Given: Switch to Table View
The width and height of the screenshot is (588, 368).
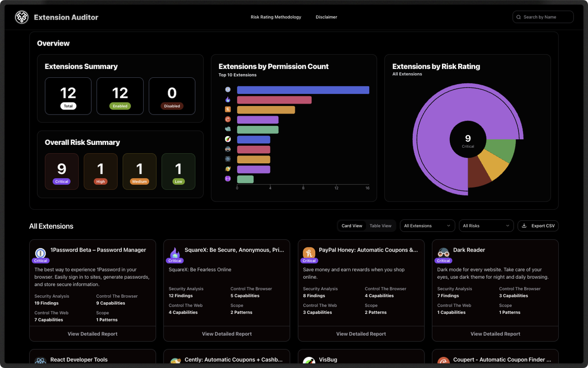Looking at the screenshot, I should [x=380, y=226].
